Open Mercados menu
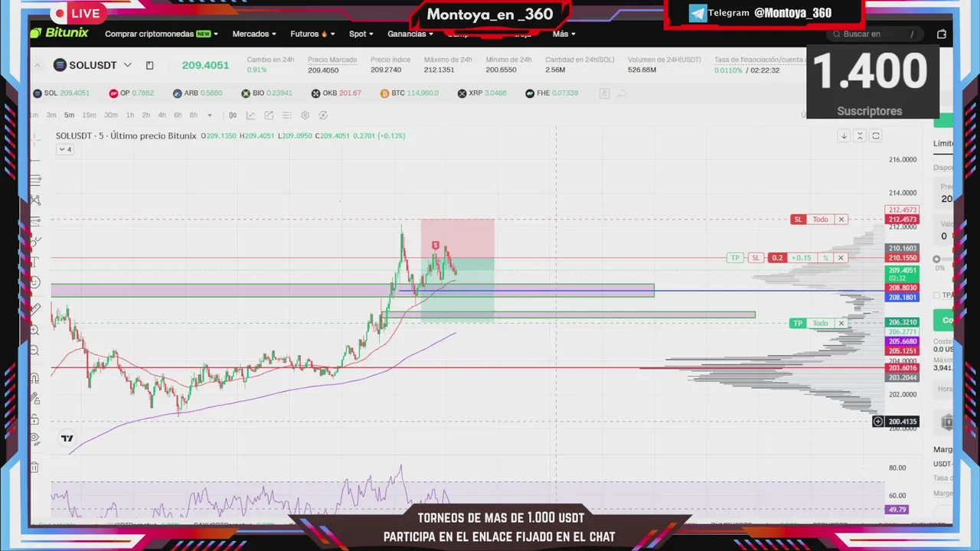Image resolution: width=980 pixels, height=551 pixels. tap(254, 34)
